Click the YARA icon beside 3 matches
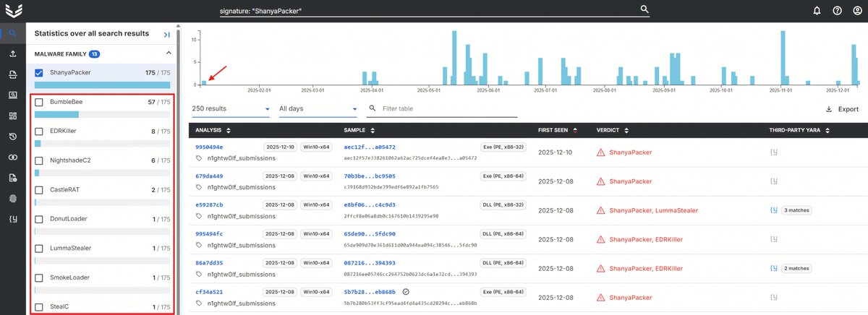 775,210
